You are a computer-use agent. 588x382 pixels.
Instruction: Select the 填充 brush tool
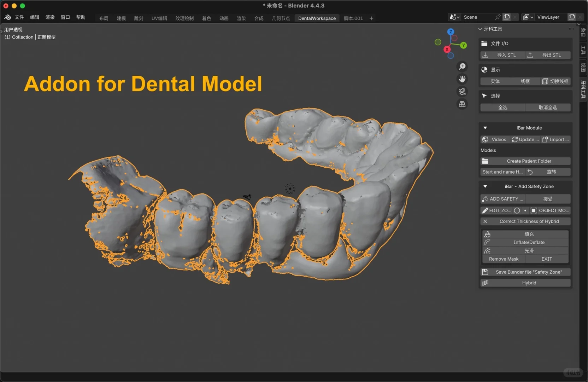pyautogui.click(x=525, y=234)
